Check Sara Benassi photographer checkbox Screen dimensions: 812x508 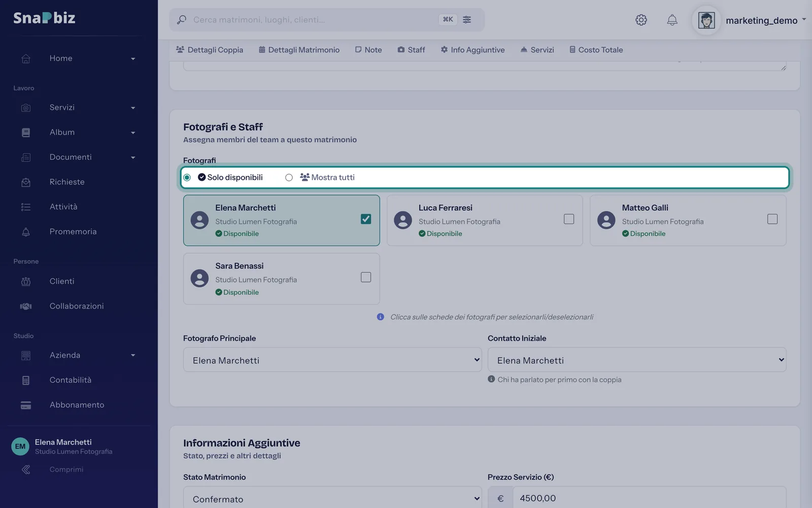pos(366,277)
